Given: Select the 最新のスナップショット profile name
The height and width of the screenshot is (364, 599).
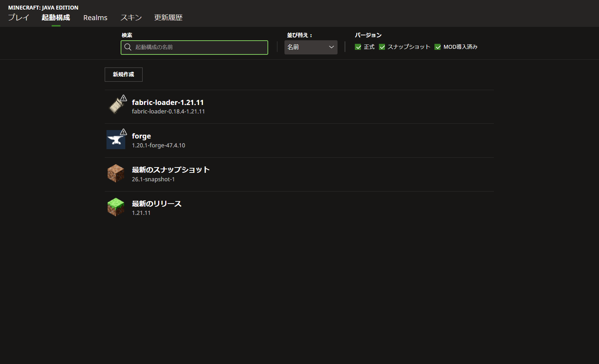Looking at the screenshot, I should pyautogui.click(x=171, y=170).
